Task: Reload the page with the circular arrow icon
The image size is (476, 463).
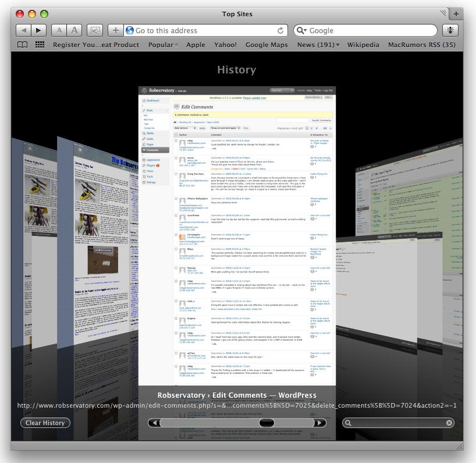Action: pyautogui.click(x=280, y=30)
